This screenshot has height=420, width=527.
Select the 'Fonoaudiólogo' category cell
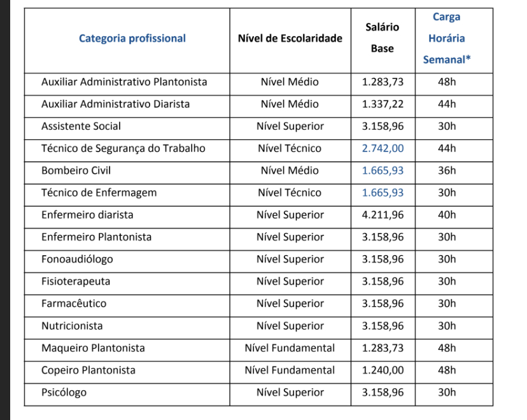point(77,259)
